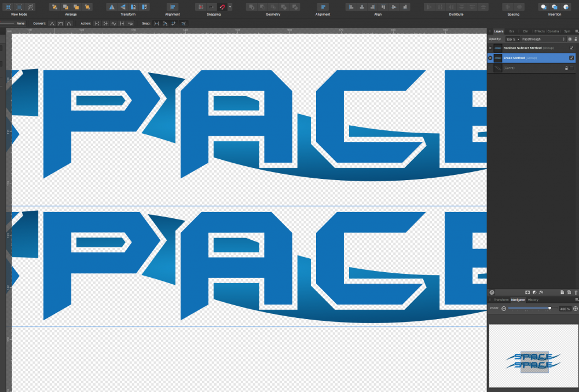Switch to the Effects tab

point(540,31)
